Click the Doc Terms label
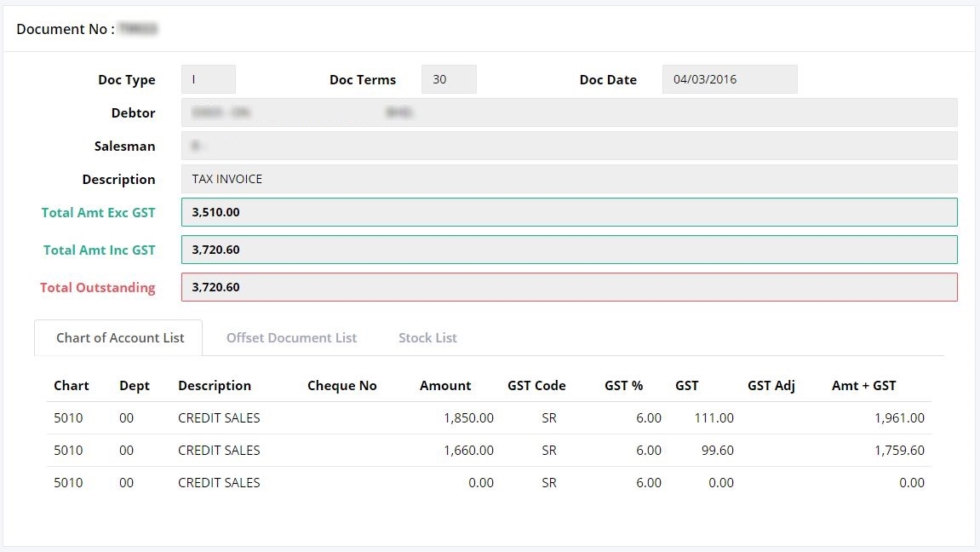The image size is (980, 552). tap(363, 80)
